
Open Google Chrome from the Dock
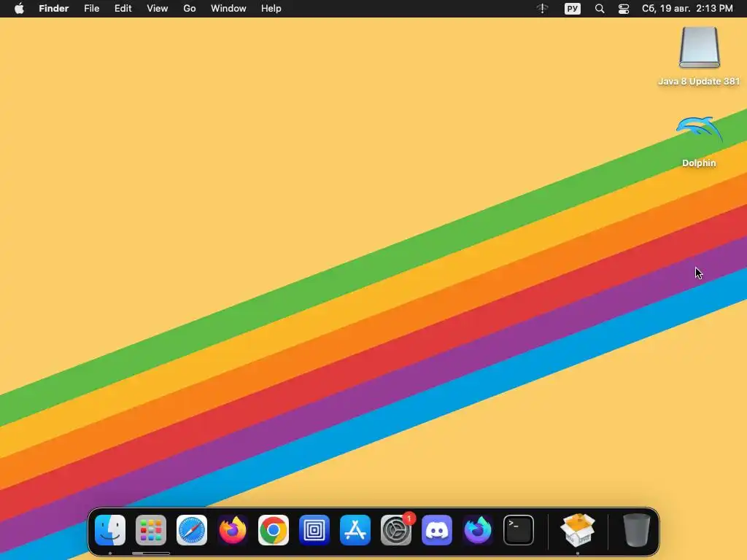pos(274,530)
